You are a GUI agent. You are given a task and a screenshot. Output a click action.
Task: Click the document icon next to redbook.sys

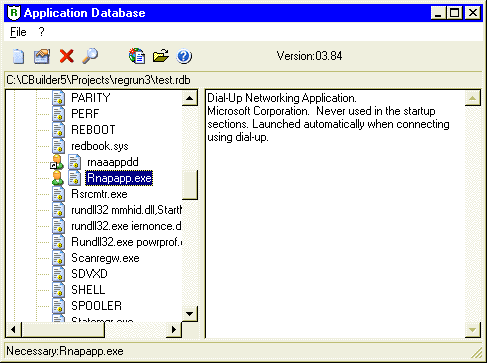coord(59,146)
